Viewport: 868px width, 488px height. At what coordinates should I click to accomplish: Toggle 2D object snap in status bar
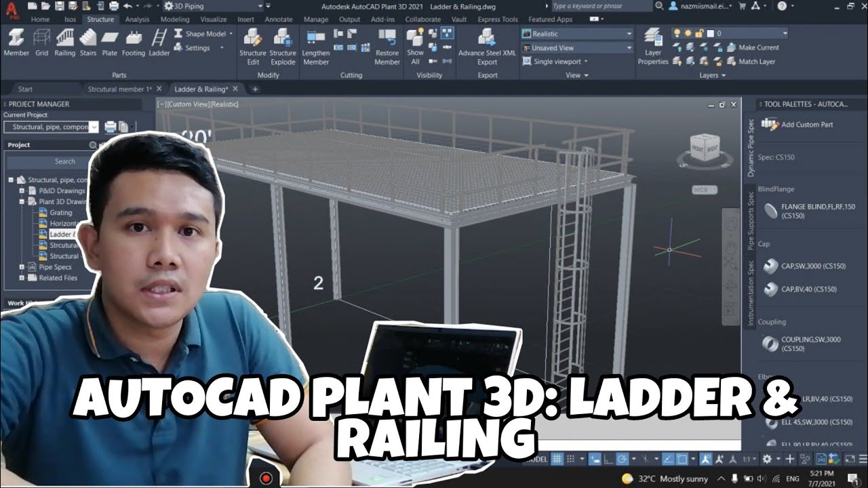pyautogui.click(x=683, y=459)
